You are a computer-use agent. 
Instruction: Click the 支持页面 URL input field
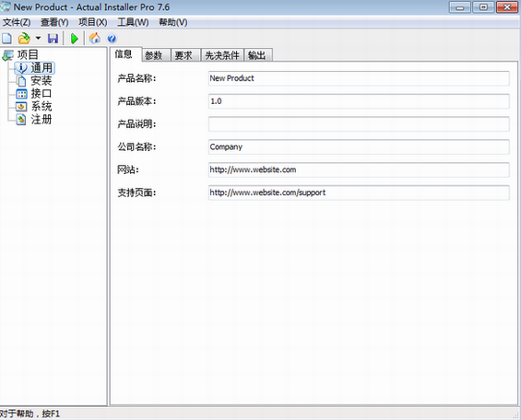[359, 192]
